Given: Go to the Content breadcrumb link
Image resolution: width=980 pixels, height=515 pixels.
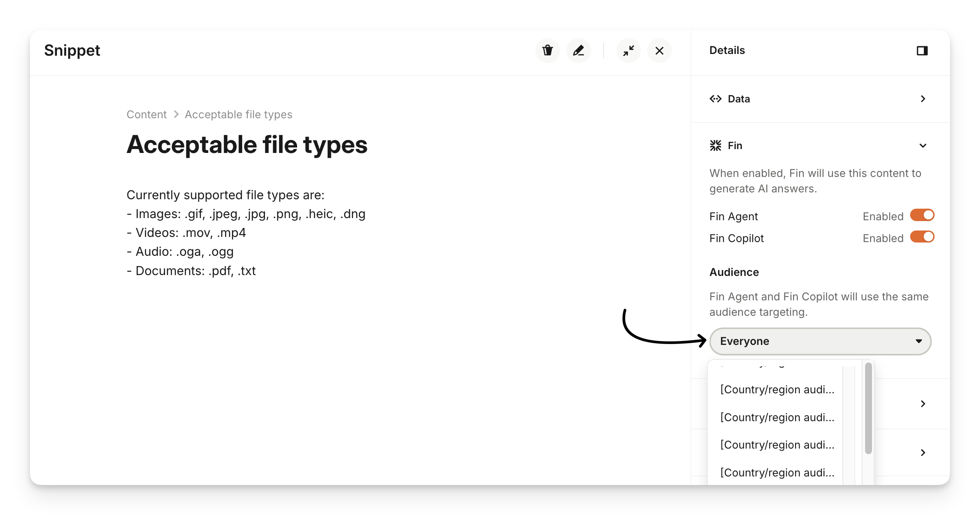Looking at the screenshot, I should point(146,114).
